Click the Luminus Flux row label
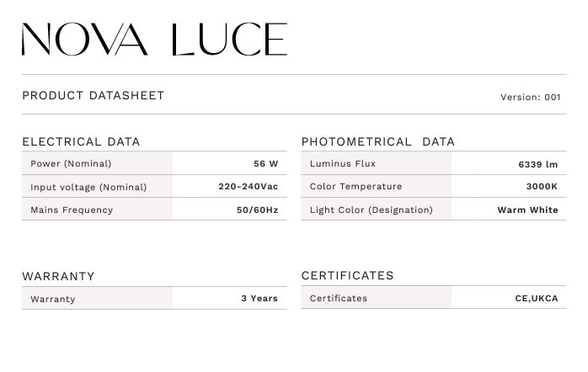This screenshot has height=372, width=588. point(343,164)
